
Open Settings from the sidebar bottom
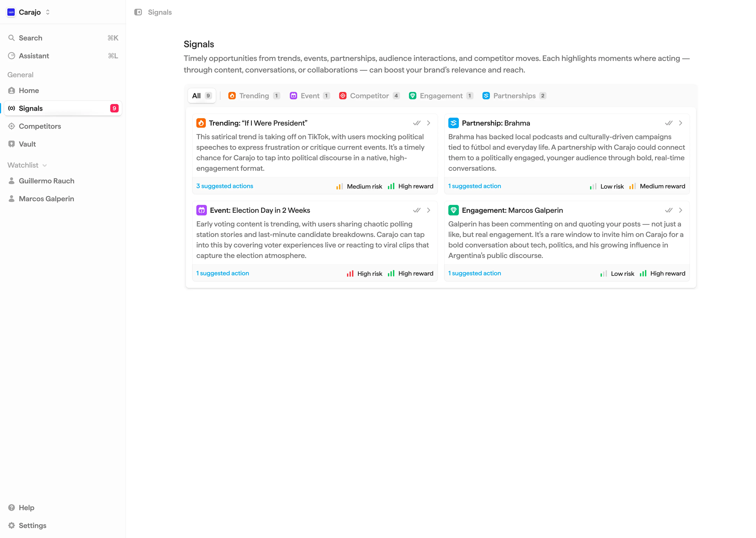(x=32, y=525)
